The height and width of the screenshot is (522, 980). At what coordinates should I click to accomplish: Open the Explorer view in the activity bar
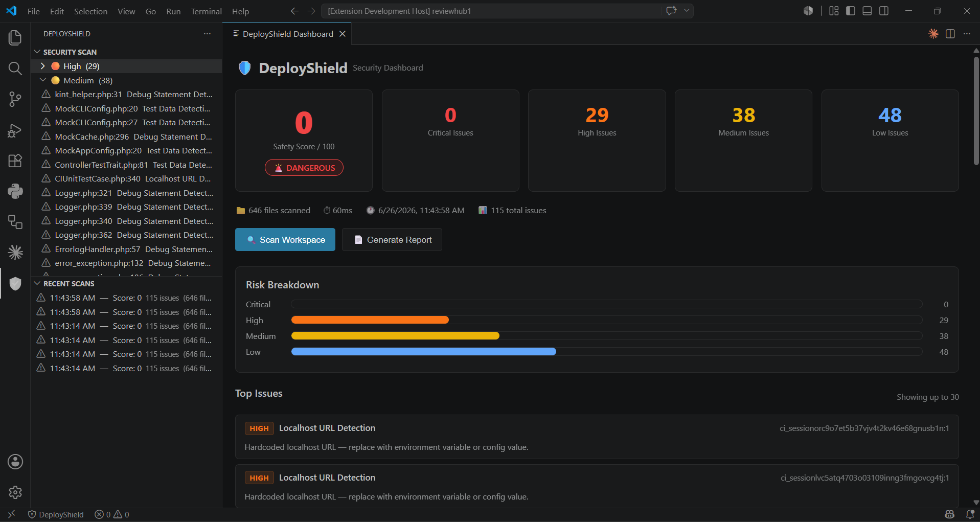point(15,37)
